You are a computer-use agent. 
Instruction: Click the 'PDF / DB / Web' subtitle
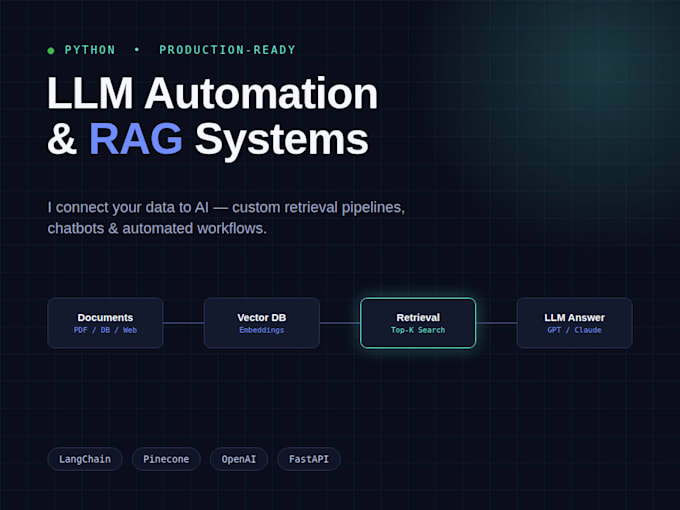tap(105, 330)
